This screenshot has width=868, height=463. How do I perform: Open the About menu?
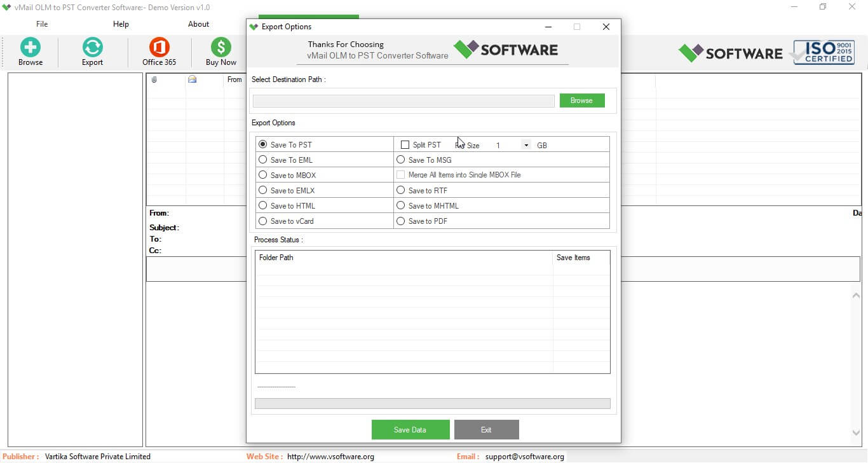coord(198,24)
